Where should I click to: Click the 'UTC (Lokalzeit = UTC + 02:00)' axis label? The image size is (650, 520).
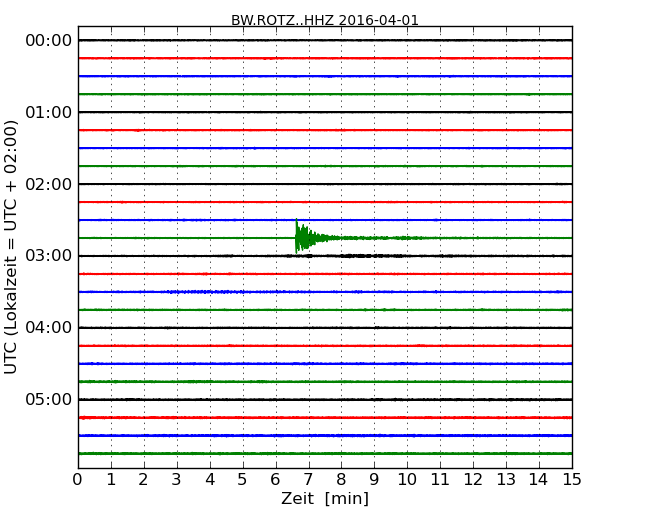[x=10, y=247]
